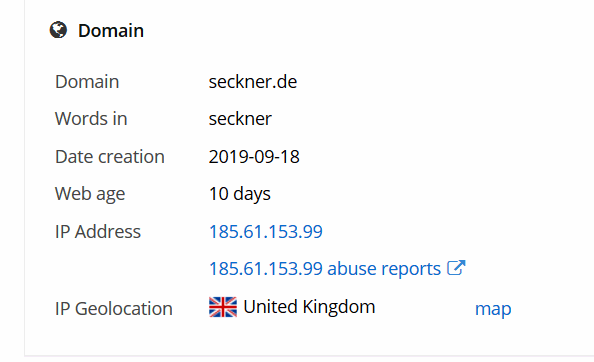Click the United Kingdom flag icon
The width and height of the screenshot is (594, 362).
coord(223,307)
